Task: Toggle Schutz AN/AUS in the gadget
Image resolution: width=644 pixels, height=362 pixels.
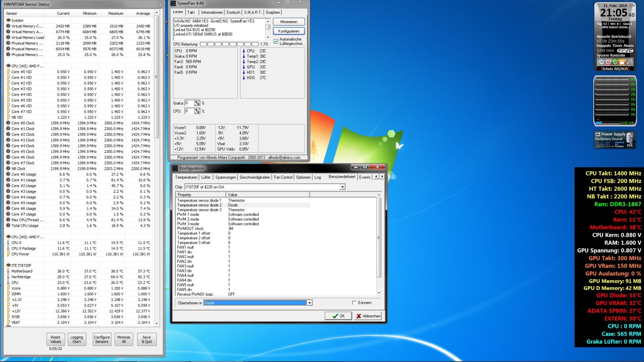Action: 615,69
